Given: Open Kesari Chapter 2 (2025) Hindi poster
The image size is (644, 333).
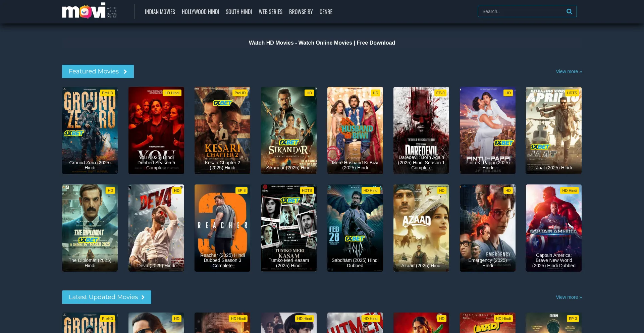Looking at the screenshot, I should [222, 130].
